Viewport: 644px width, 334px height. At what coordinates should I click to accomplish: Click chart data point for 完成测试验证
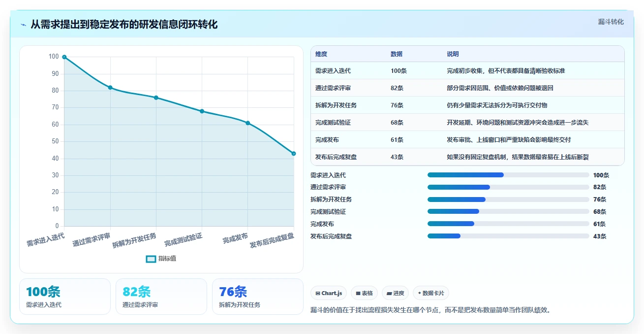(x=202, y=111)
